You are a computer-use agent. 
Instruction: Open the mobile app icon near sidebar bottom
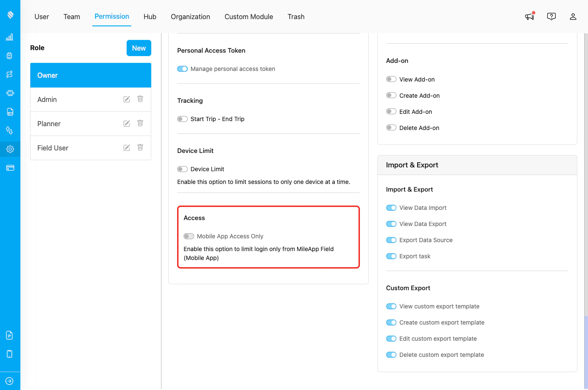[x=10, y=353]
